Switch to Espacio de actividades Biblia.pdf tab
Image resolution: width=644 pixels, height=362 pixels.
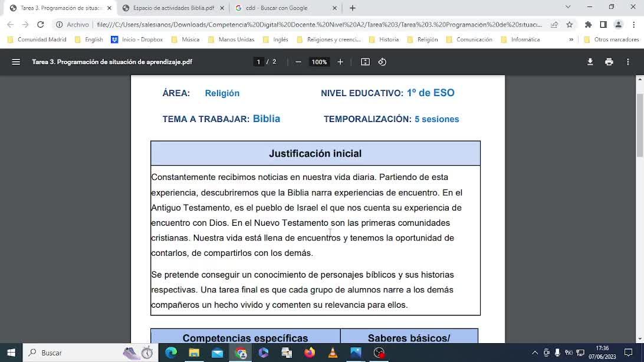click(173, 8)
